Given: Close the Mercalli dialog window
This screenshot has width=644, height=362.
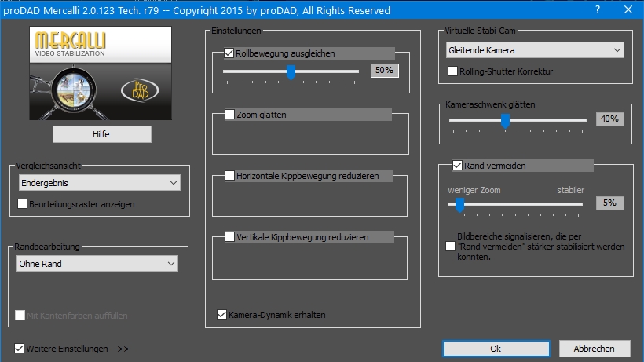Looking at the screenshot, I should (628, 9).
